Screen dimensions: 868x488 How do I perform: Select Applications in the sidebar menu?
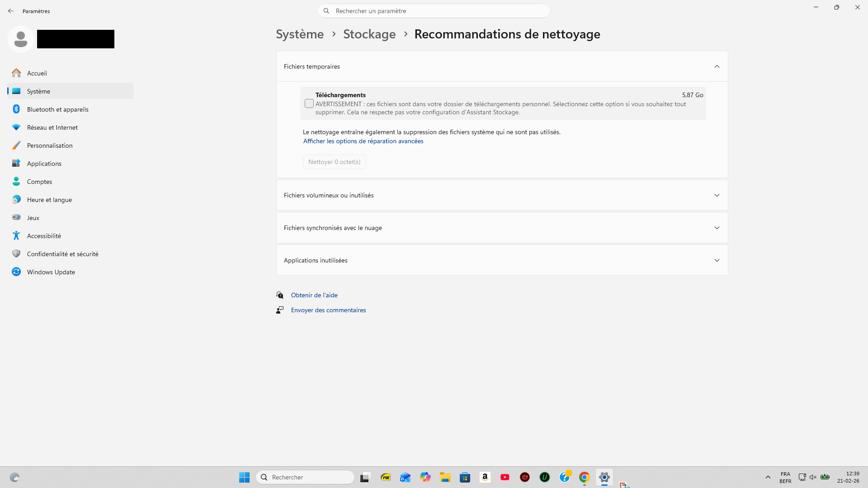click(44, 164)
